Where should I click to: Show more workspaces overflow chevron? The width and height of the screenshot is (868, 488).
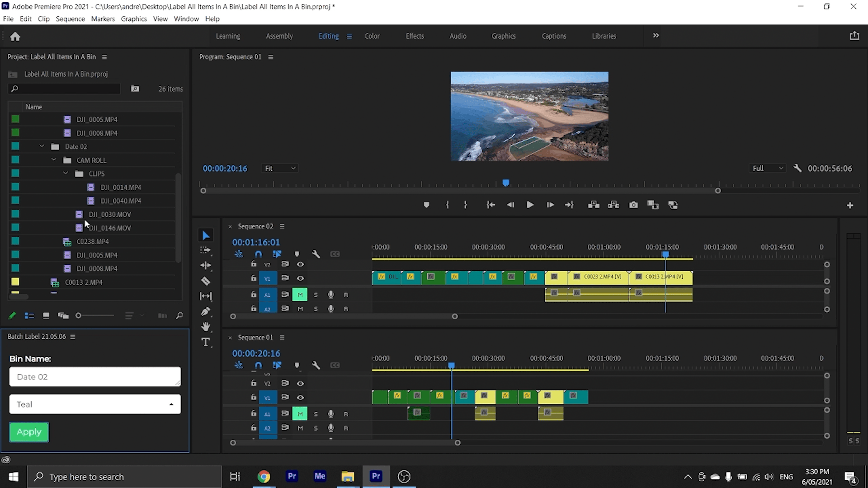point(656,35)
